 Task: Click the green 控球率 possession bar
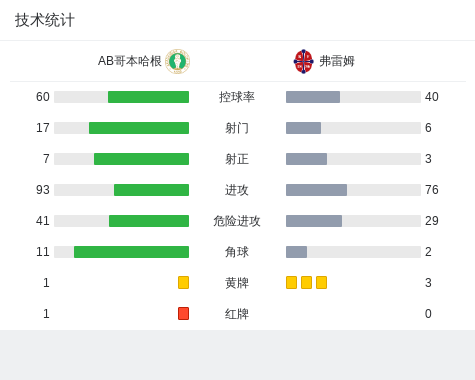click(x=148, y=97)
